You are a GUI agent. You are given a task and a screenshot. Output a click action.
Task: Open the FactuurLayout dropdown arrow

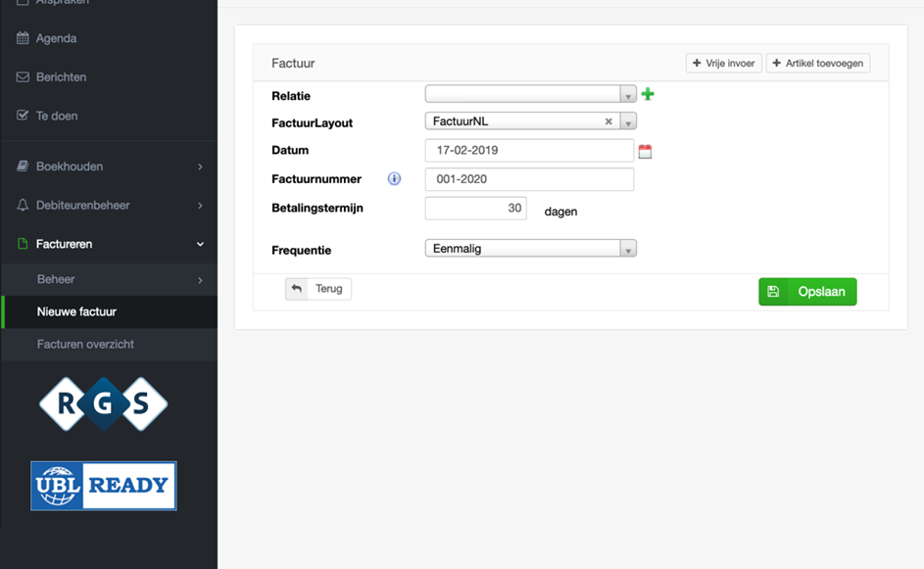(x=628, y=122)
